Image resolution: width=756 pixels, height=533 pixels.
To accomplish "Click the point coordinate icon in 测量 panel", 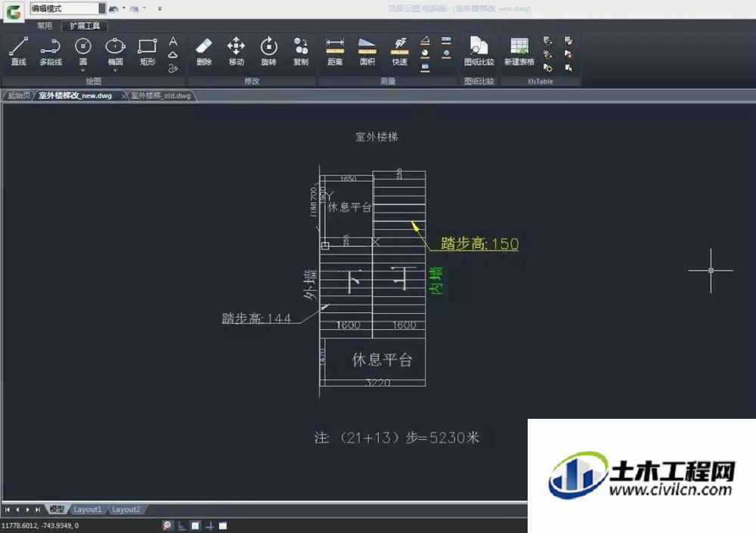I will click(x=447, y=54).
